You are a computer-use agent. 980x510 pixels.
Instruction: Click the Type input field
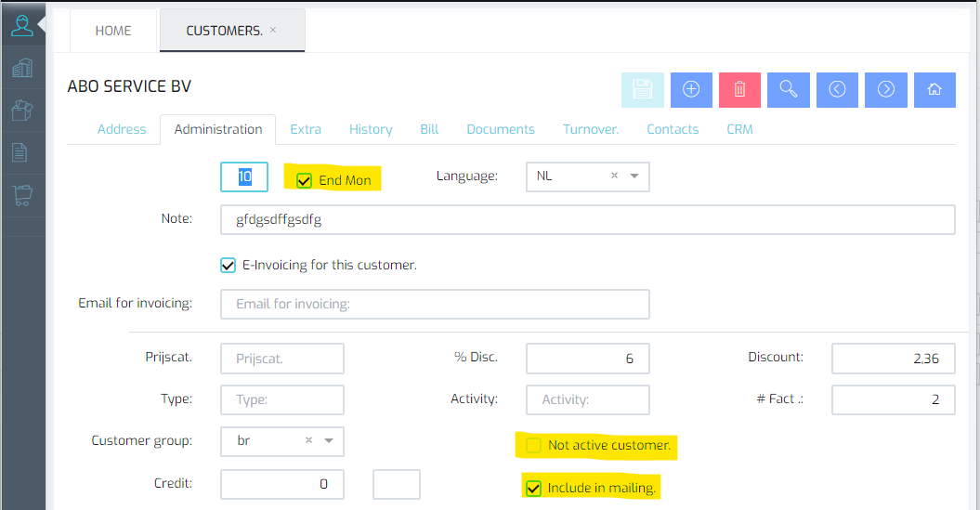click(x=281, y=400)
